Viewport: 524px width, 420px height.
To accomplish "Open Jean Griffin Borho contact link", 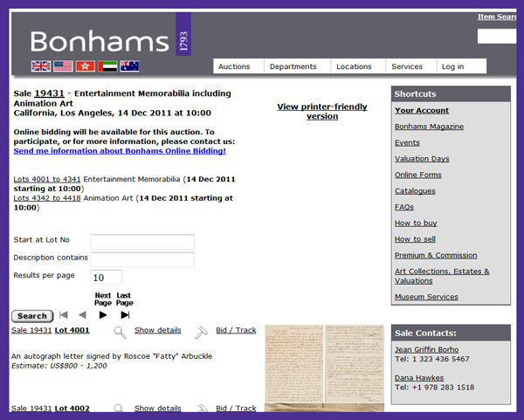I will point(427,349).
